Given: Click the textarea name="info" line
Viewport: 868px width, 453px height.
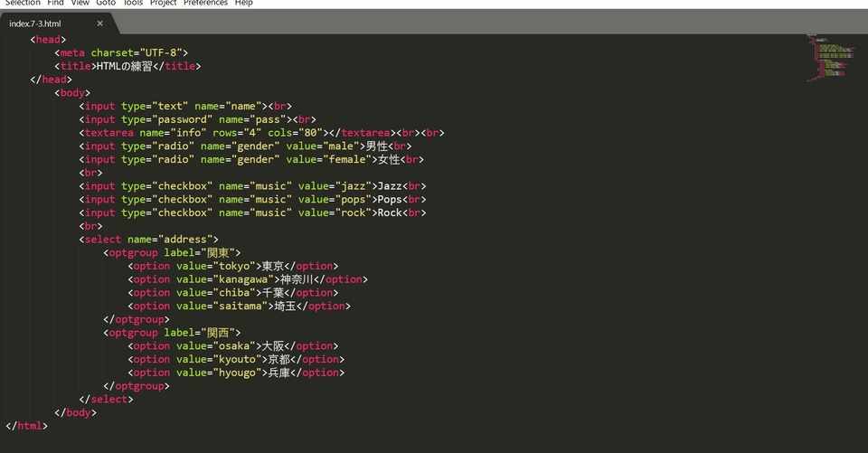Looking at the screenshot, I should coord(261,132).
